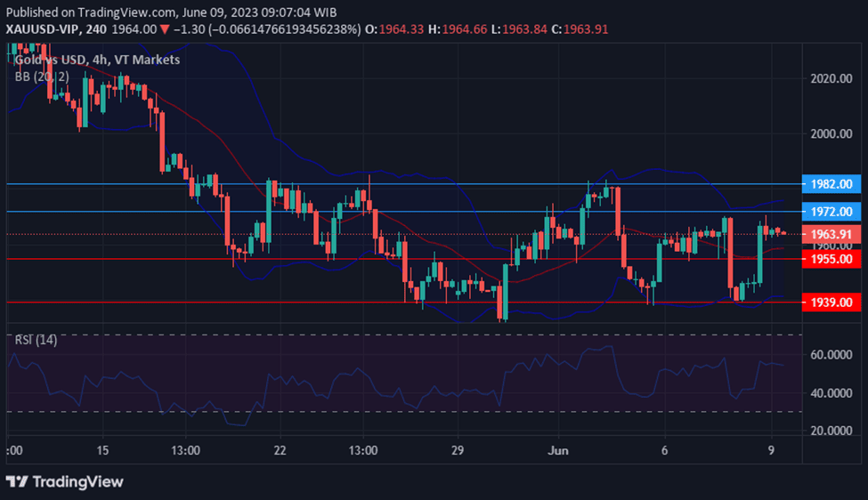The image size is (868, 500).
Task: Click the 1982.00 blue price label
Action: point(831,183)
